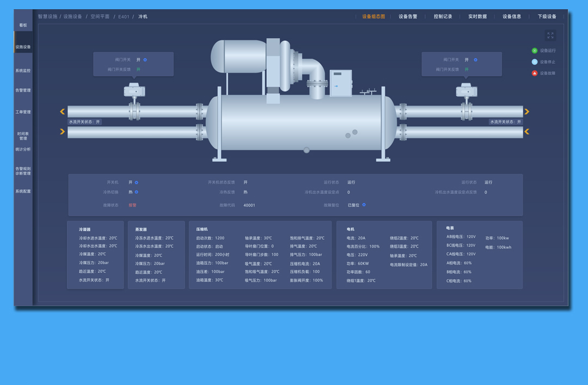Image resolution: width=588 pixels, height=385 pixels.
Task: Click the gear icon next to 冷热切换
Action: coord(137,192)
